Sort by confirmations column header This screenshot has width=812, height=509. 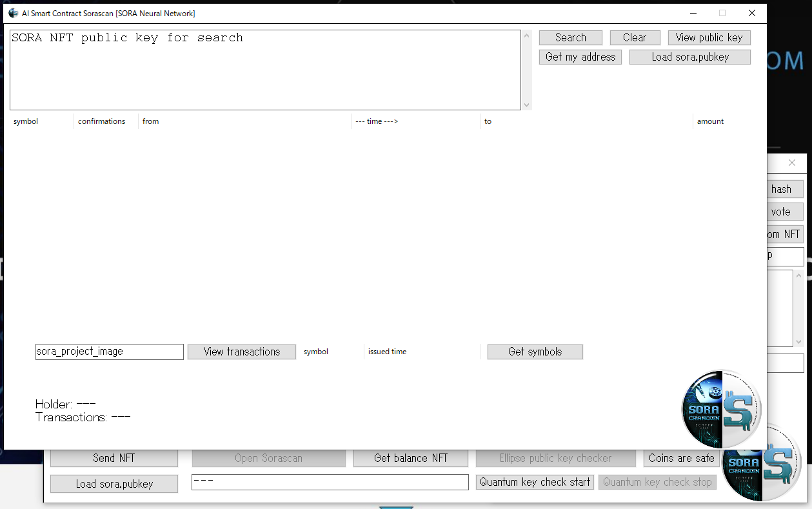(106, 121)
